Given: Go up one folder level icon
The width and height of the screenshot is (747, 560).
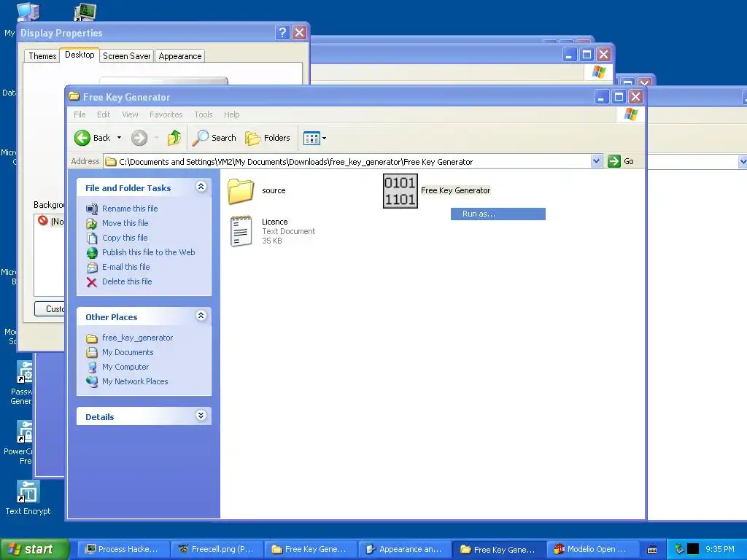Looking at the screenshot, I should (x=174, y=138).
